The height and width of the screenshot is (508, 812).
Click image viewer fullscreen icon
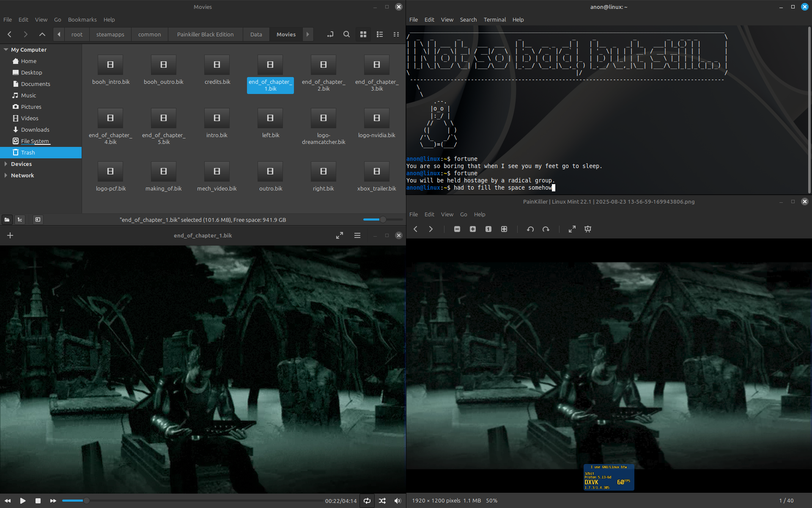(x=572, y=229)
